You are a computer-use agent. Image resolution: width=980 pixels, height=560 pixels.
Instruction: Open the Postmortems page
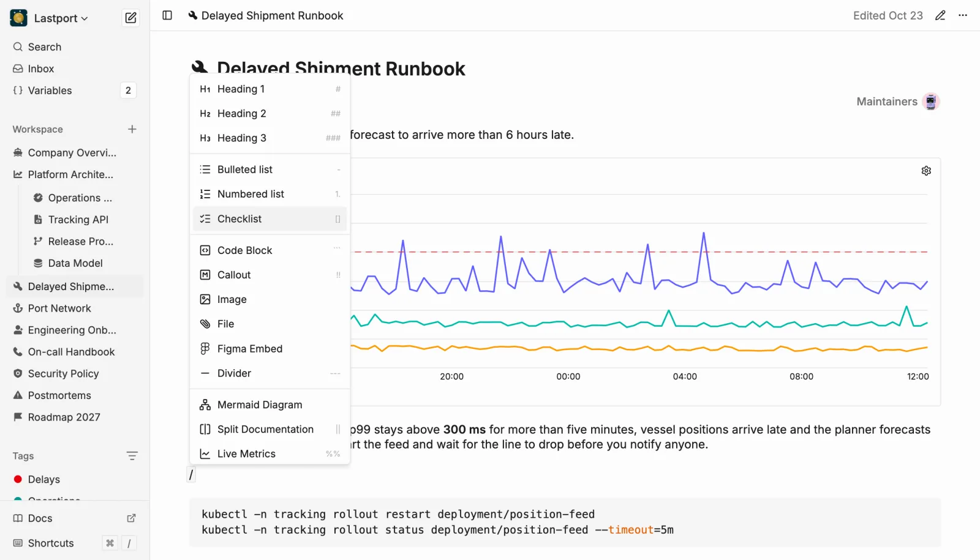point(75,395)
